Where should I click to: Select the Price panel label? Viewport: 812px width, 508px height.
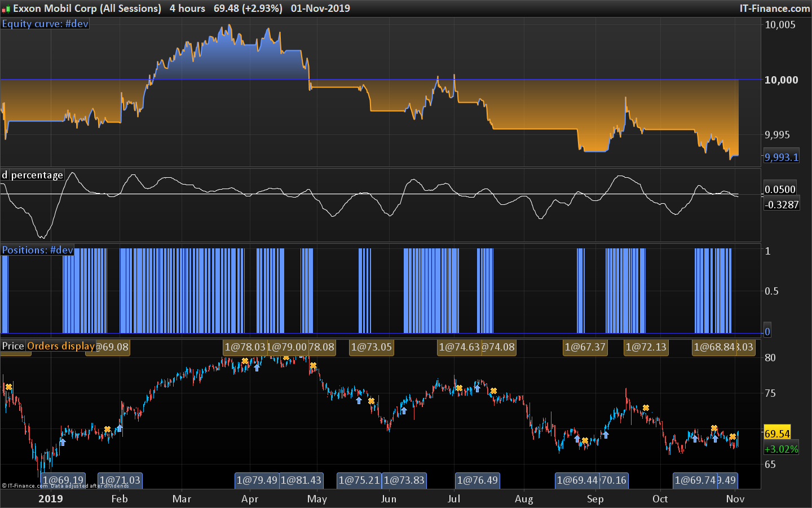(x=13, y=346)
